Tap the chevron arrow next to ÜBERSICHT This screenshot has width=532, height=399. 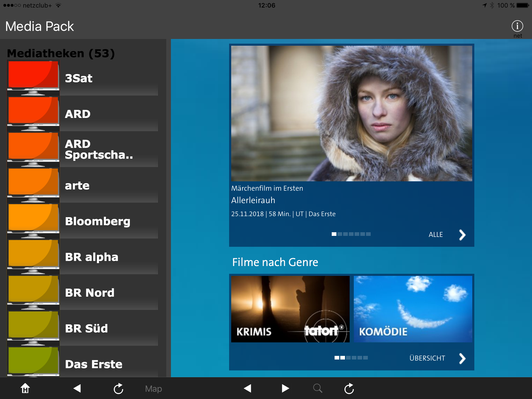coord(462,358)
